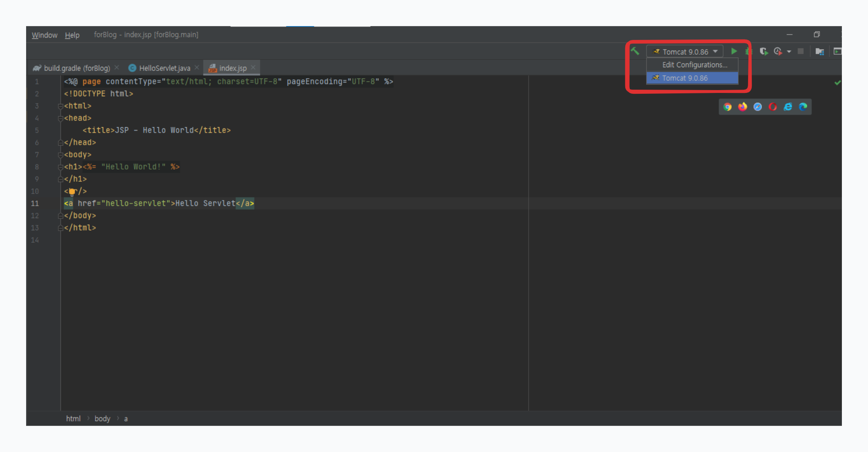Click the green Build hammer icon
This screenshot has width=868, height=452.
[635, 51]
